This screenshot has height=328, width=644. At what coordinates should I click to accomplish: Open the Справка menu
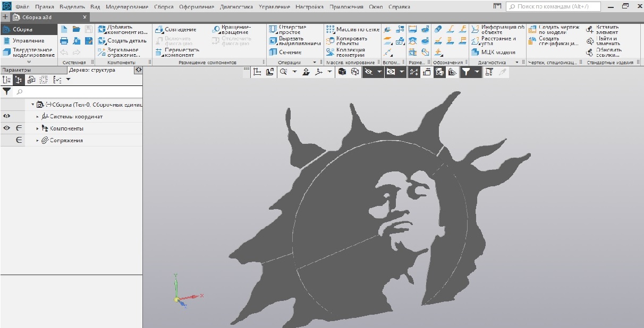[399, 7]
